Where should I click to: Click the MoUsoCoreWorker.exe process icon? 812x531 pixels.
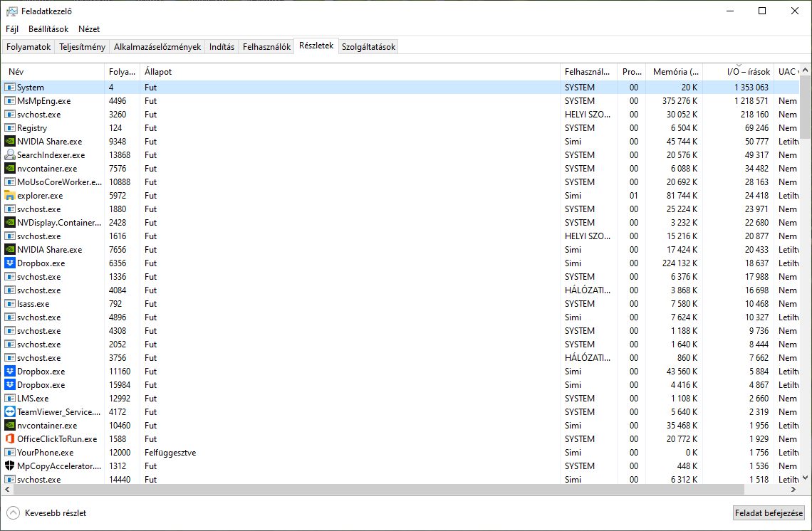(9, 182)
